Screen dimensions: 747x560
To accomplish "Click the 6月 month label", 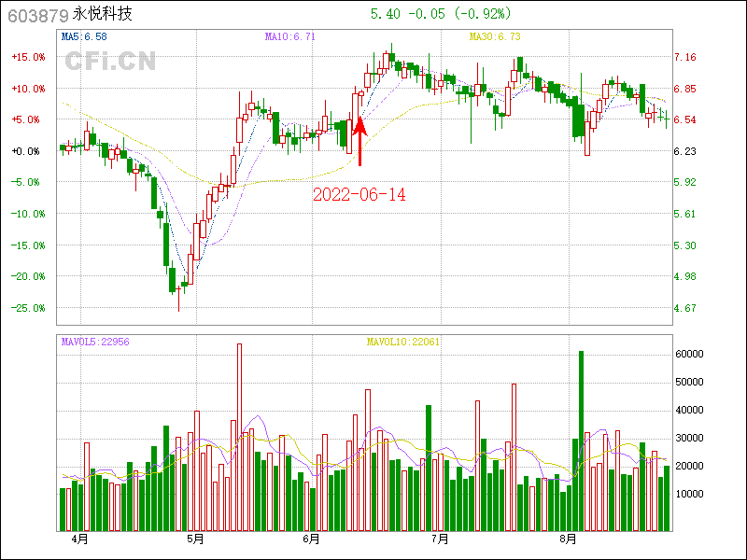I will [x=311, y=539].
